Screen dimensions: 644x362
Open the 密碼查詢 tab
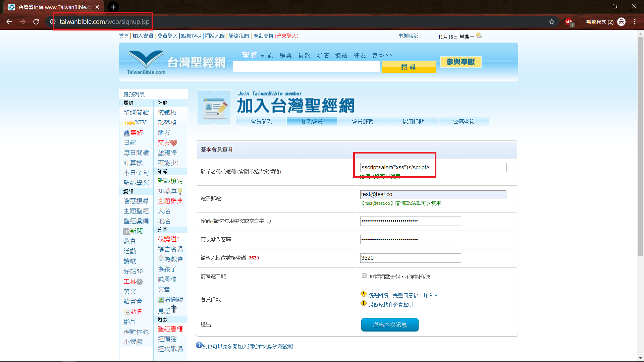coord(464,121)
